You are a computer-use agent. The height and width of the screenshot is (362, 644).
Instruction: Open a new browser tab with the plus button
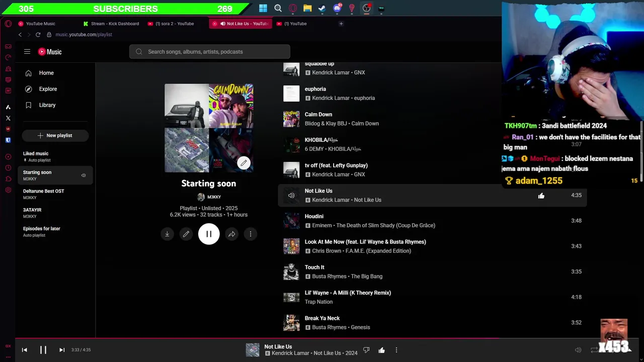[x=341, y=24]
